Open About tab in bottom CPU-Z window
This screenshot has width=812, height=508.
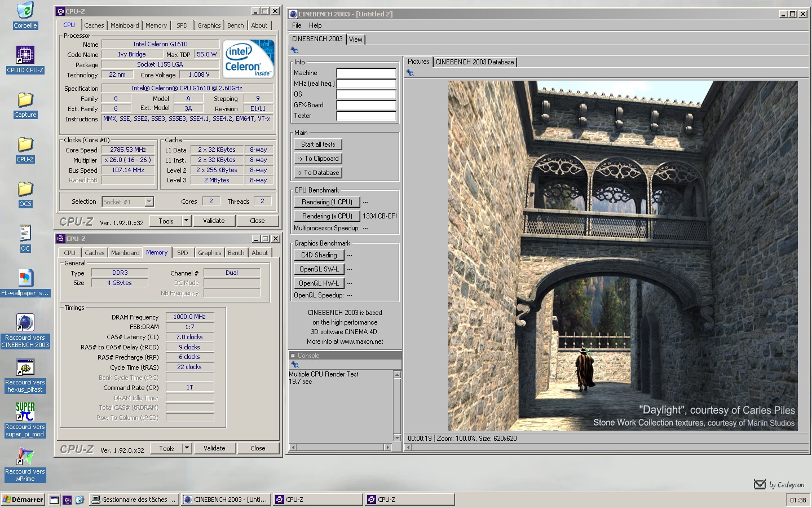(260, 253)
